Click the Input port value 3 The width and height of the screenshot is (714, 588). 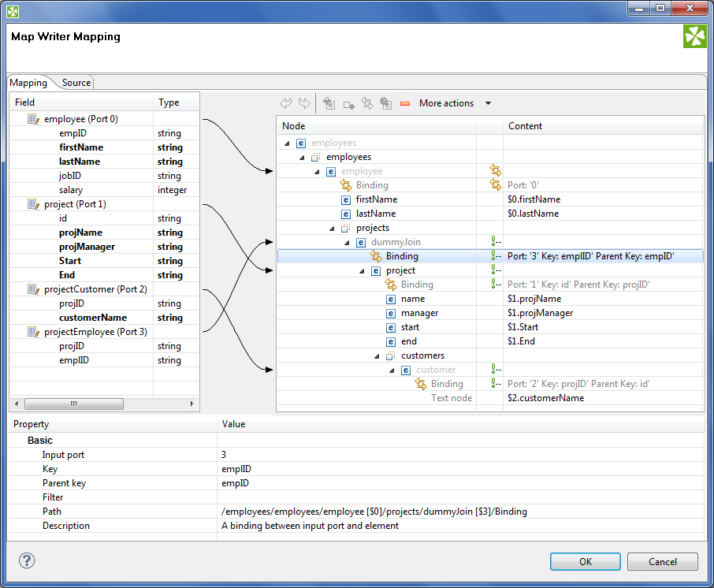pos(224,455)
